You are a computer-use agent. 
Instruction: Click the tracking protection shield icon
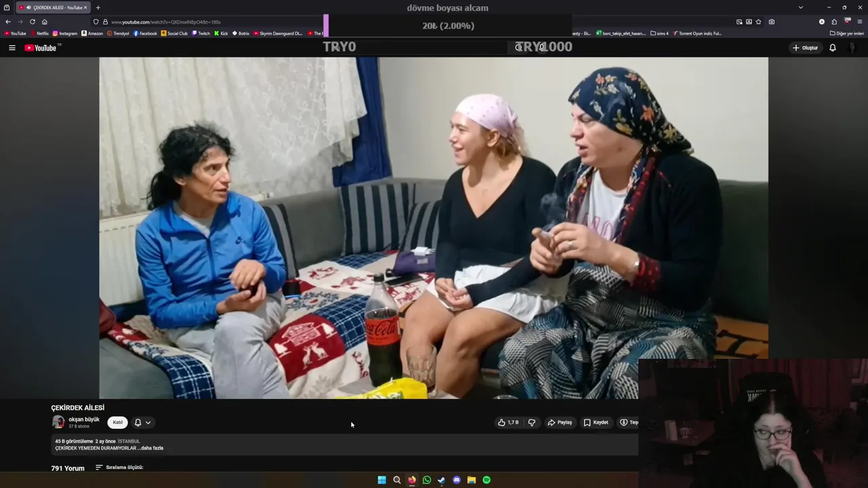tap(96, 22)
